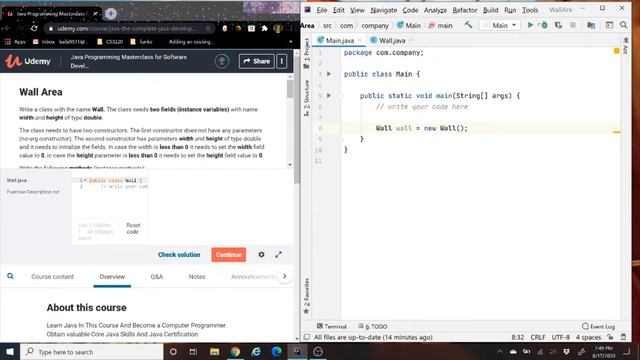Open Apps shortcut in bookmarks bar
Screen dimensions: 640x360
click(x=15, y=42)
